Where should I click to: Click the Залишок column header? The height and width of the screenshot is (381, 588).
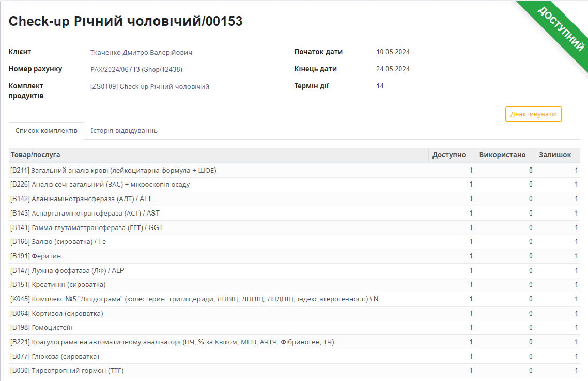[x=554, y=155]
